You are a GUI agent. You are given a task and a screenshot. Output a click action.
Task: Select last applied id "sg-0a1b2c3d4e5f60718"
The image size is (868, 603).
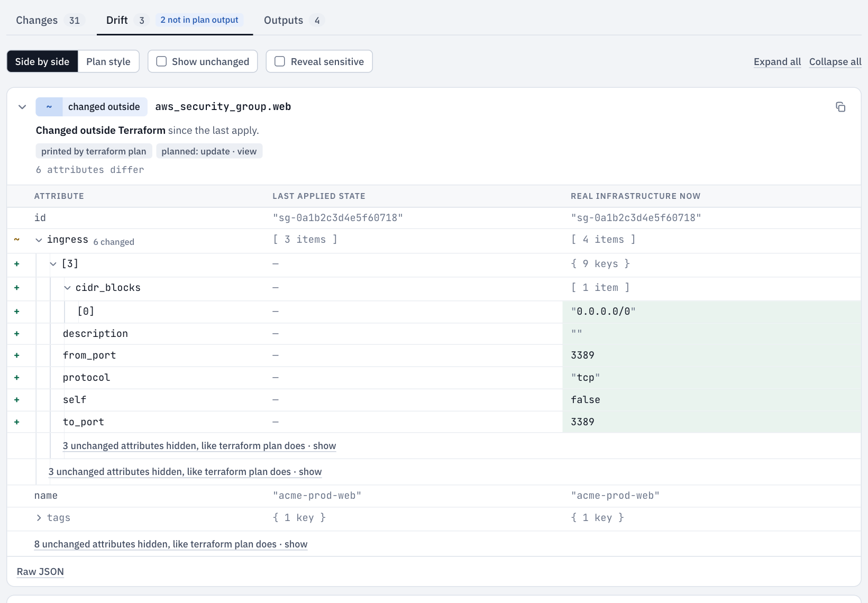click(337, 218)
